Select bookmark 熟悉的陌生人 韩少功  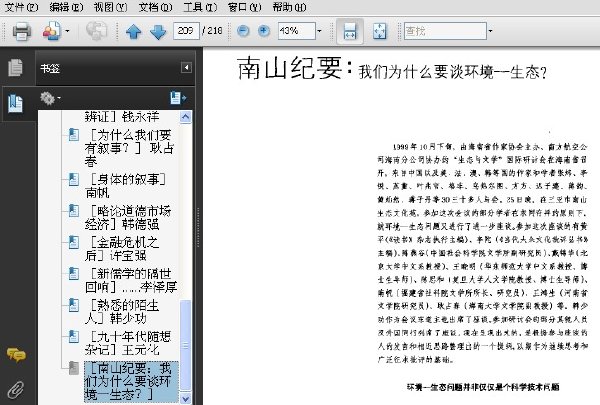click(x=122, y=311)
